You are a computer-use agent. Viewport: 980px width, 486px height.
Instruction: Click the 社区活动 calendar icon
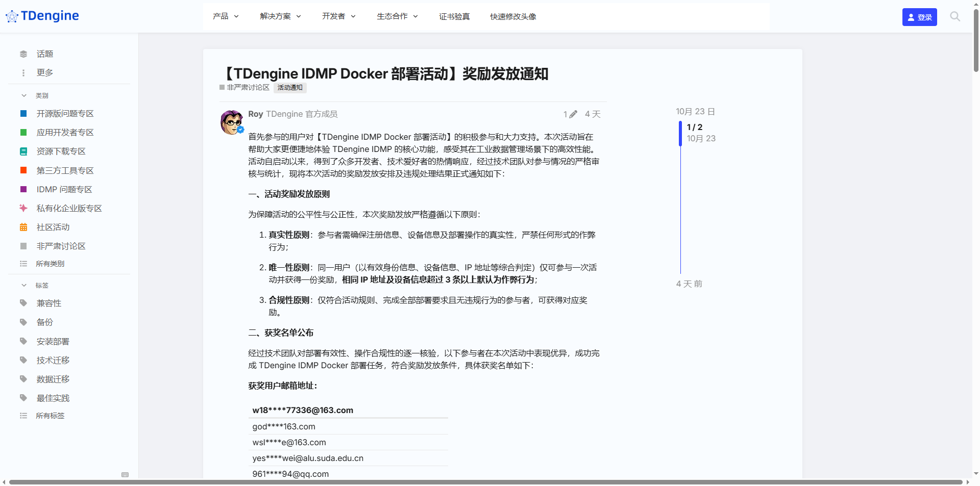tap(23, 227)
